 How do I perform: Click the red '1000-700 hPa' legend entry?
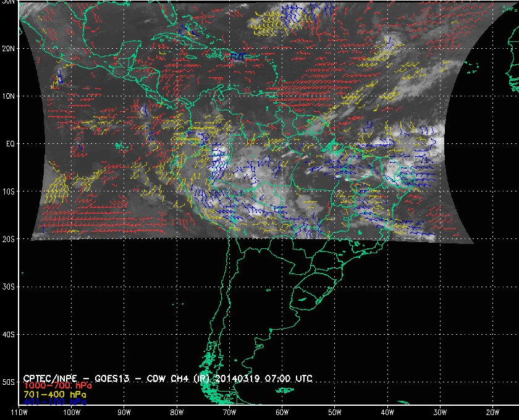click(x=57, y=386)
